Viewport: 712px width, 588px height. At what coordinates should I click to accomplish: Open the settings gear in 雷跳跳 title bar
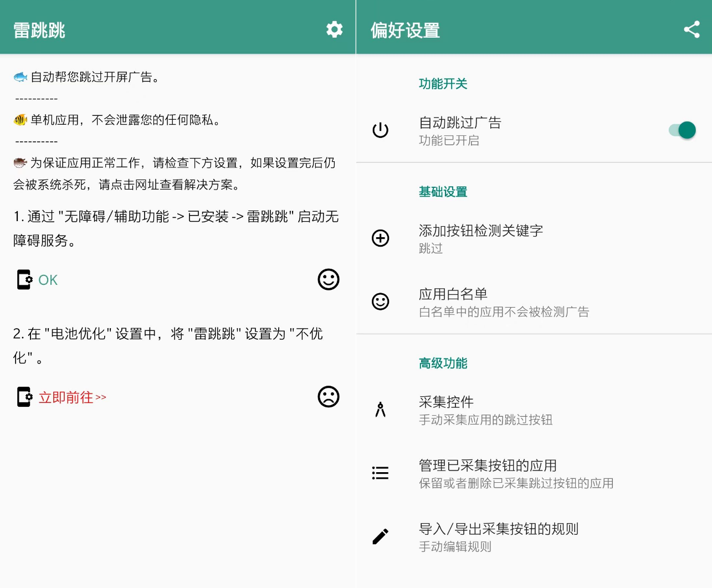pos(334,29)
